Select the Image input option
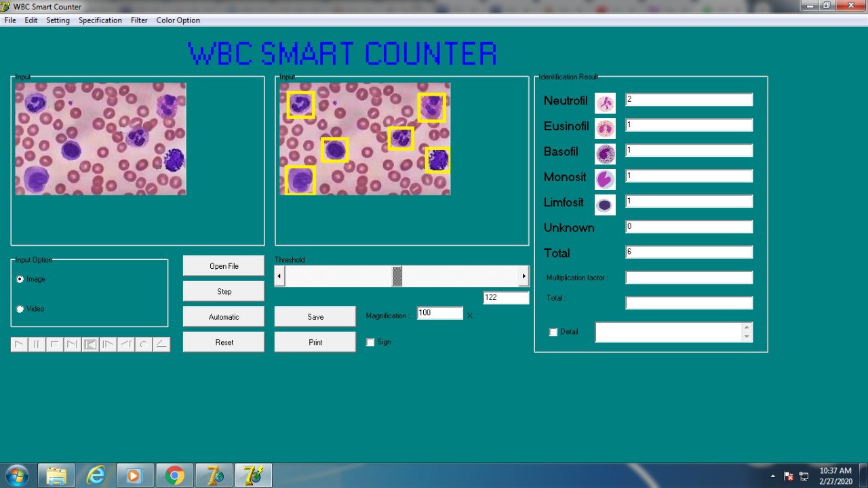The image size is (868, 488). 20,279
